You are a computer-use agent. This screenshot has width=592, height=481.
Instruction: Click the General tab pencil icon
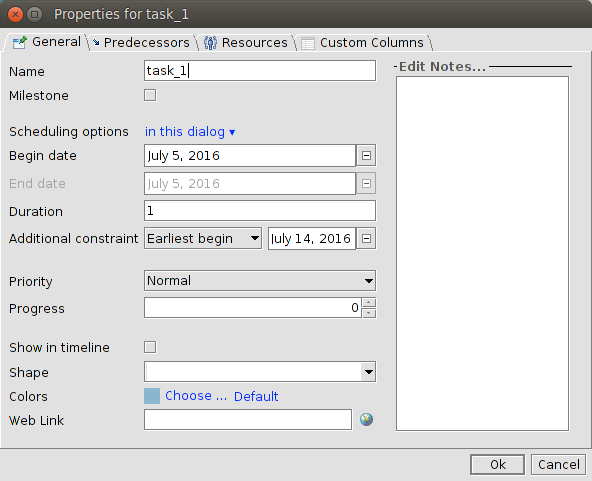click(x=20, y=43)
